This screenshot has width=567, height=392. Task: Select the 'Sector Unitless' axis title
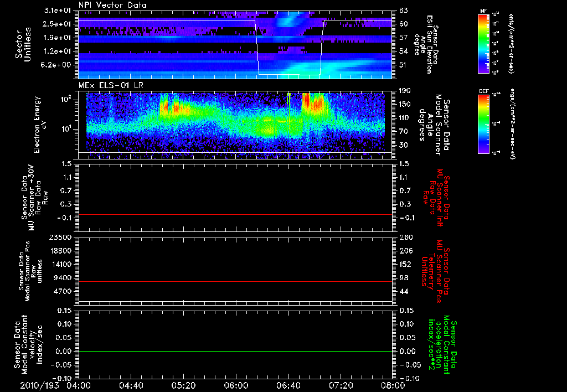point(23,44)
